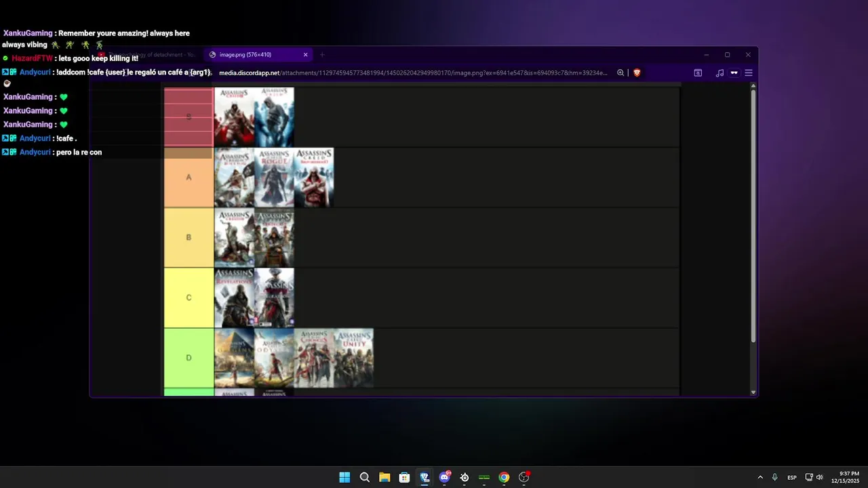Click the scrollbar down arrow
Screen dimensions: 868x488
tap(753, 392)
